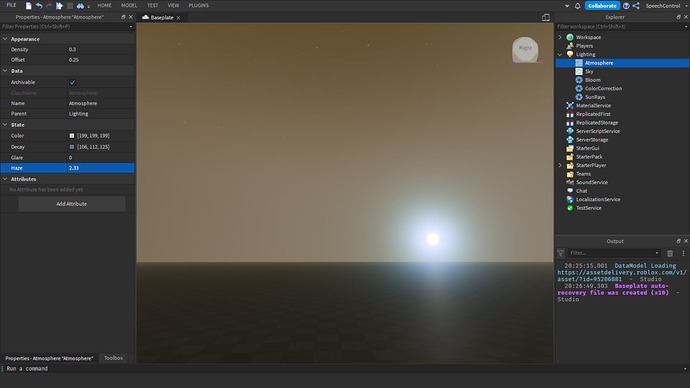Screen dimensions: 690x388
Task: Switch to the HOME ribbon tab
Action: (104, 5)
